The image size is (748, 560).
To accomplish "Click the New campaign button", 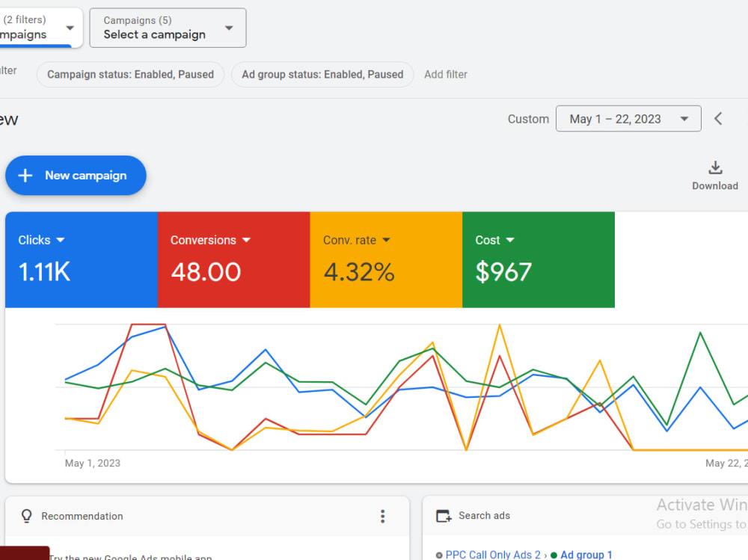I will [x=76, y=176].
